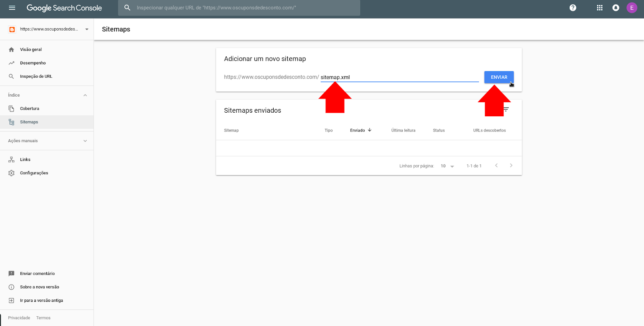This screenshot has width=644, height=326.
Task: Click the Blogger property icon
Action: [x=12, y=29]
